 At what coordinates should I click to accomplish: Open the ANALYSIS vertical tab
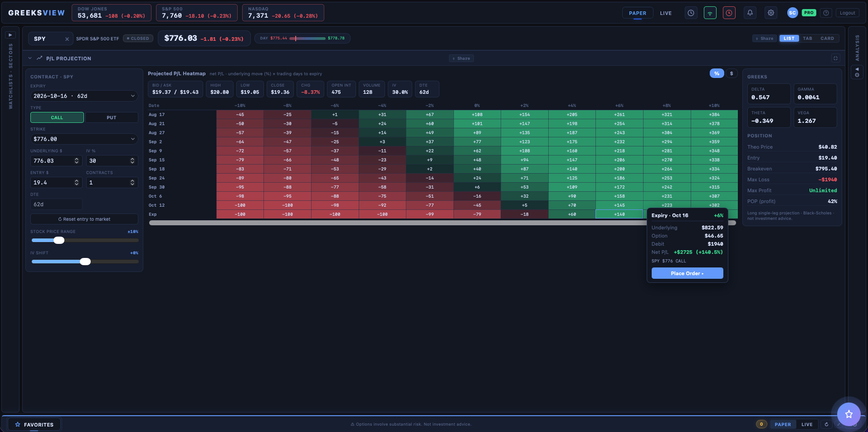(x=857, y=48)
